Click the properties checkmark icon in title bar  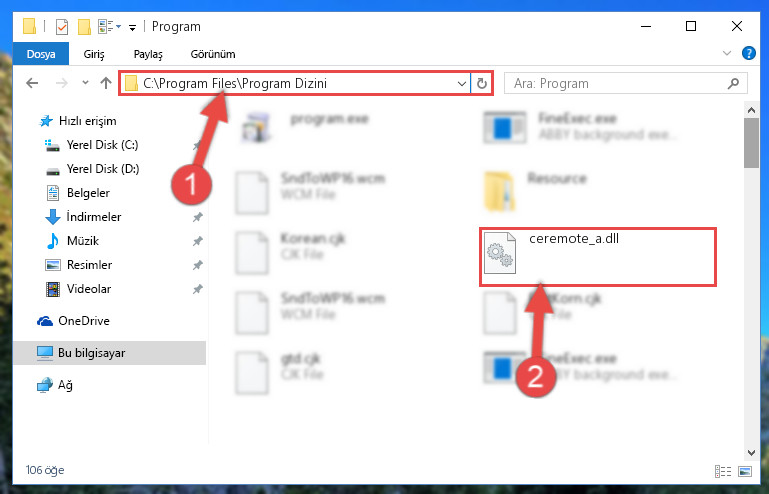click(x=62, y=26)
